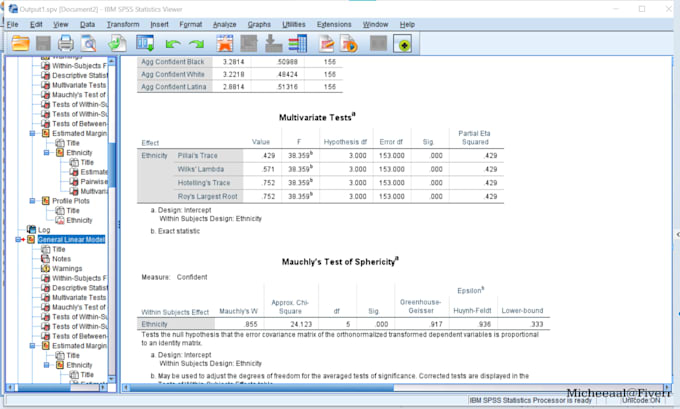Click the Hotelling's Trace row label
Viewport: 680px width, 409px height.
(204, 183)
